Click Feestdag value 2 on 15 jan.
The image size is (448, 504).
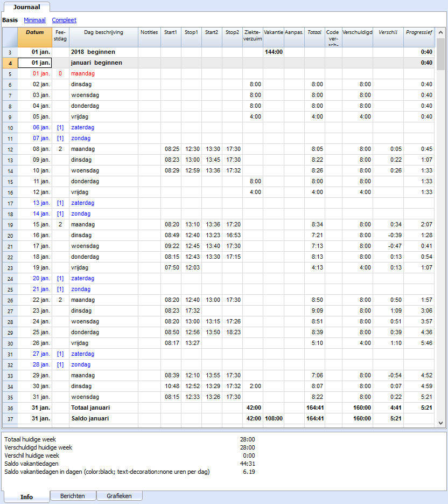(60, 224)
